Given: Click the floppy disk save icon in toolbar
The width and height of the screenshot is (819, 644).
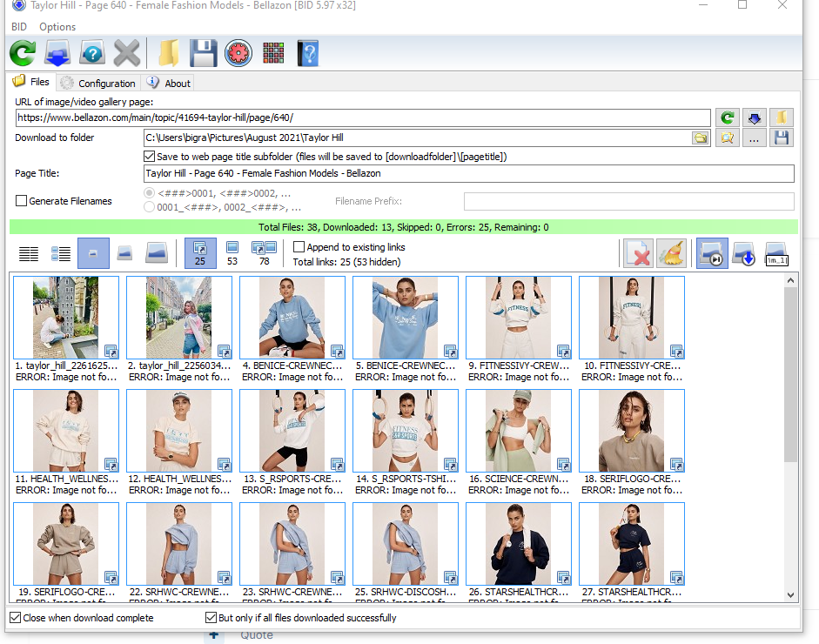Looking at the screenshot, I should [203, 53].
